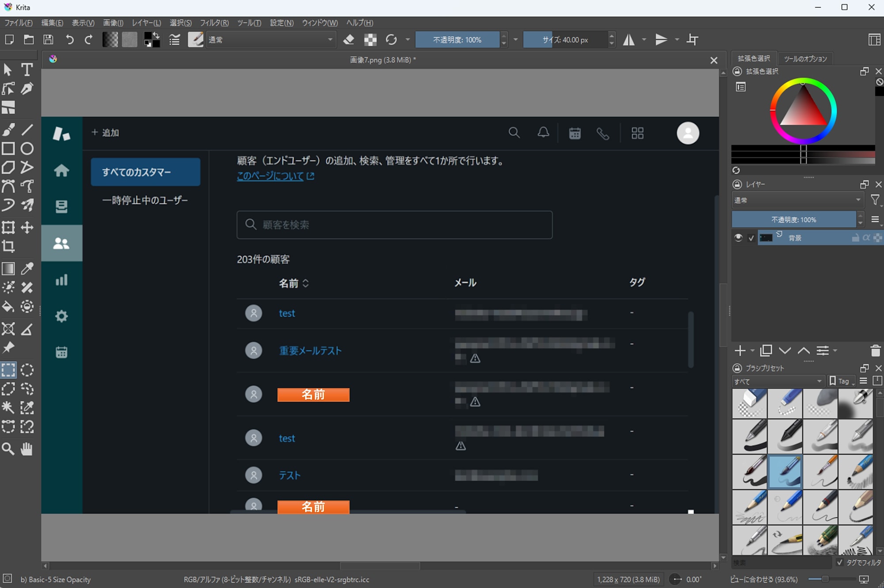
Task: Select the Crop tool
Action: pos(8,246)
